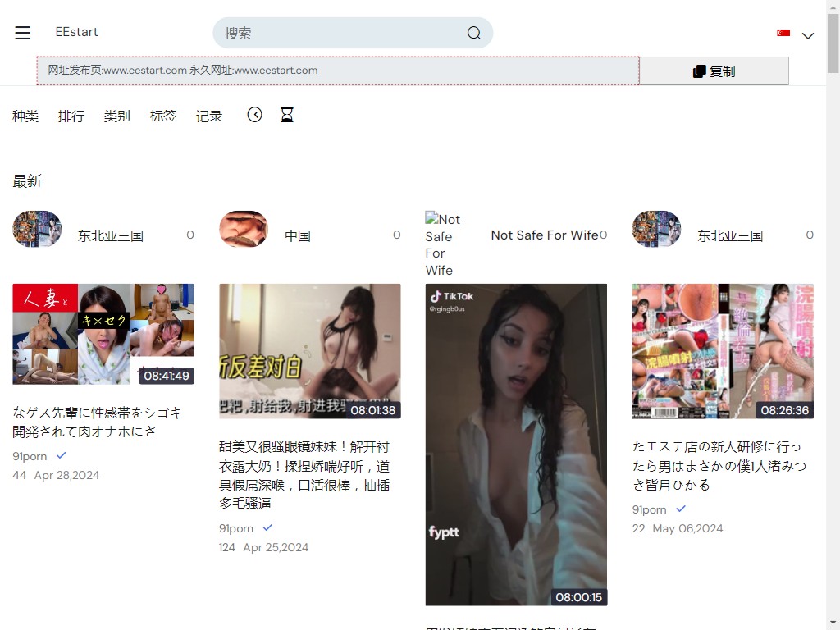This screenshot has width=840, height=630.
Task: Open 东北亚三国 avatar on the 08:26:36 card
Action: 657,229
